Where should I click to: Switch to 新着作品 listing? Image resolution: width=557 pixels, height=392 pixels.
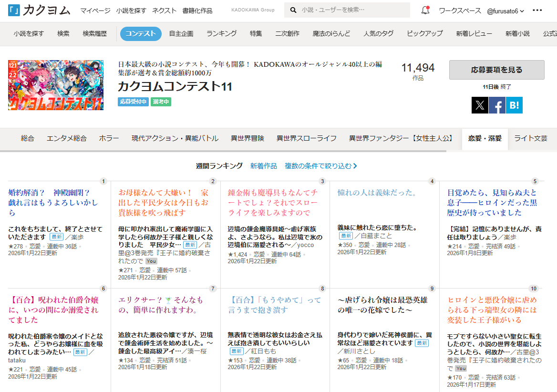click(x=263, y=166)
